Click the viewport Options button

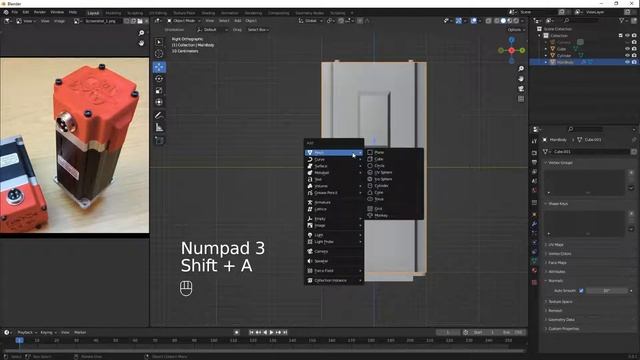coord(516,30)
